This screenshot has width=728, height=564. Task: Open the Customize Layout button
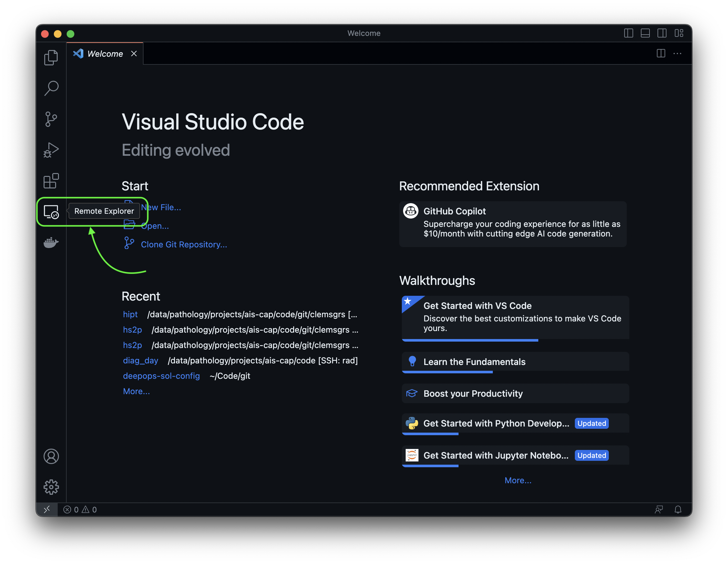[679, 33]
